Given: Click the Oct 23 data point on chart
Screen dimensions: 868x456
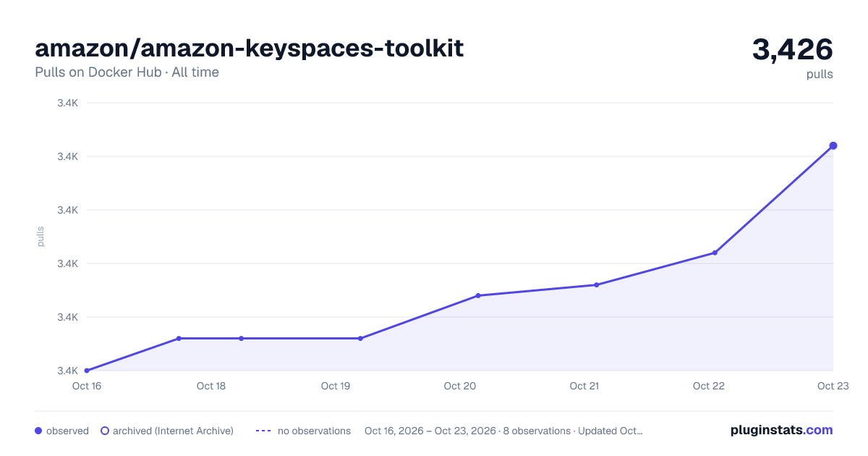Looking at the screenshot, I should point(833,145).
